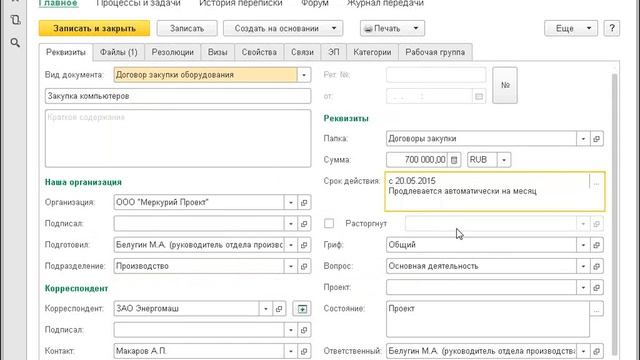
Task: Click the Сумма 700 000,00 field
Action: pos(417,160)
